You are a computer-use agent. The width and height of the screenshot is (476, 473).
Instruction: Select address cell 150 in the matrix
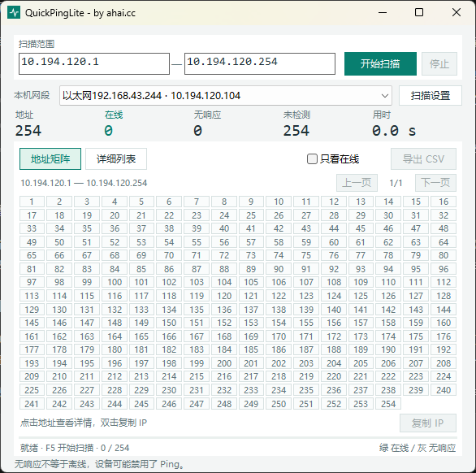coord(169,323)
